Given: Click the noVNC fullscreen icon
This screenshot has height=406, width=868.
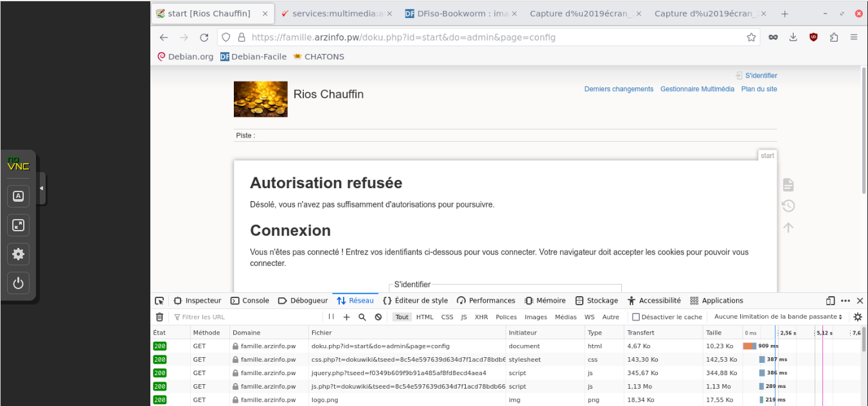Looking at the screenshot, I should coord(18,225).
